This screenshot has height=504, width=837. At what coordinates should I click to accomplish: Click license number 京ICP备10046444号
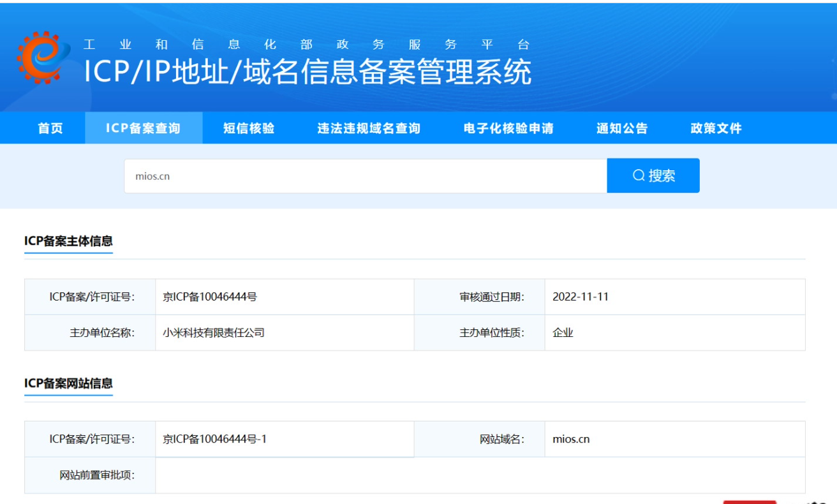[210, 297]
